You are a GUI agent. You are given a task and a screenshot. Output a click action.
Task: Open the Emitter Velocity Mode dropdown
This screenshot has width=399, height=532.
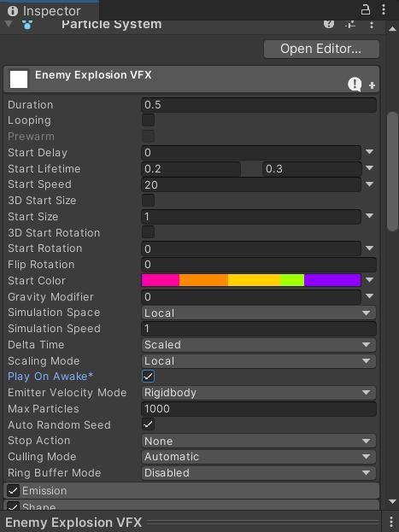coord(259,393)
